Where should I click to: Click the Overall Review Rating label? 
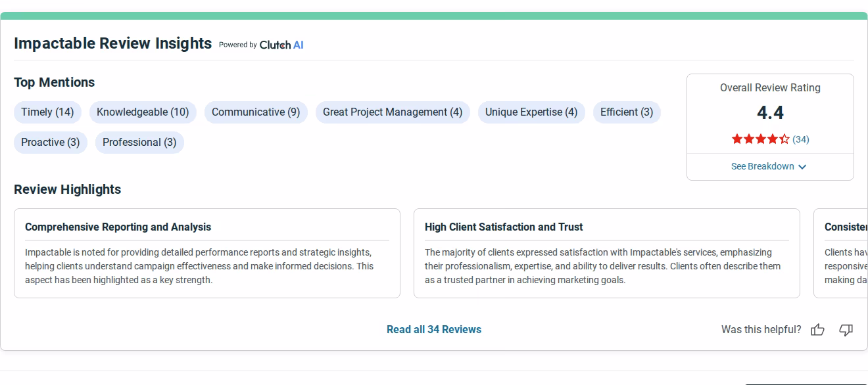[x=770, y=88]
